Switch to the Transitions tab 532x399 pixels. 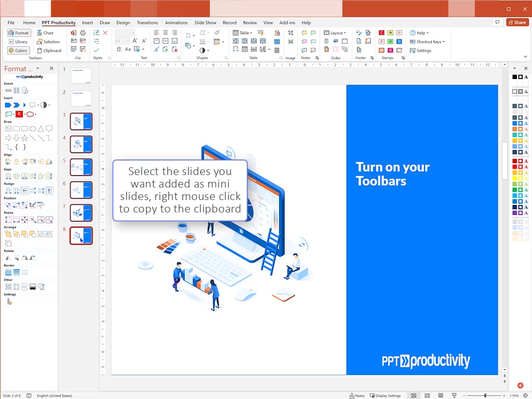pyautogui.click(x=147, y=23)
